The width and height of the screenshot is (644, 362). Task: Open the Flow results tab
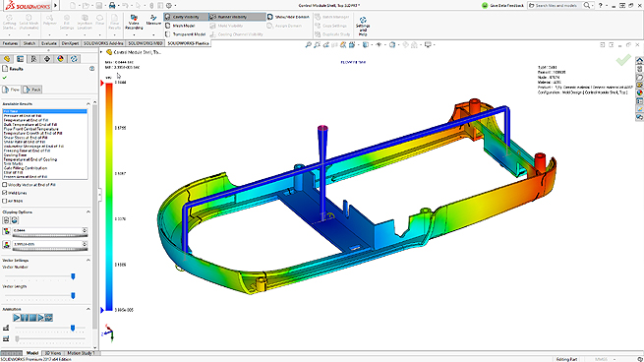point(11,90)
